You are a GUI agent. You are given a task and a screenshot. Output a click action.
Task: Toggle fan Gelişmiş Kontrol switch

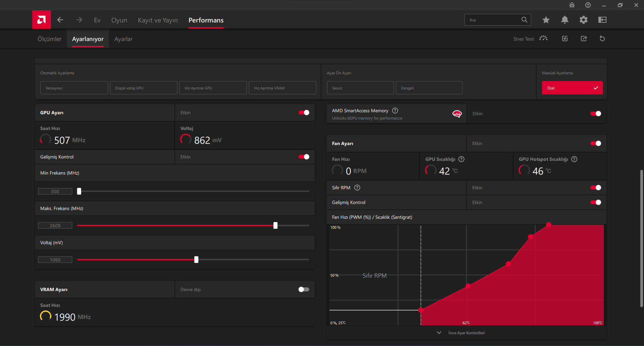(596, 202)
